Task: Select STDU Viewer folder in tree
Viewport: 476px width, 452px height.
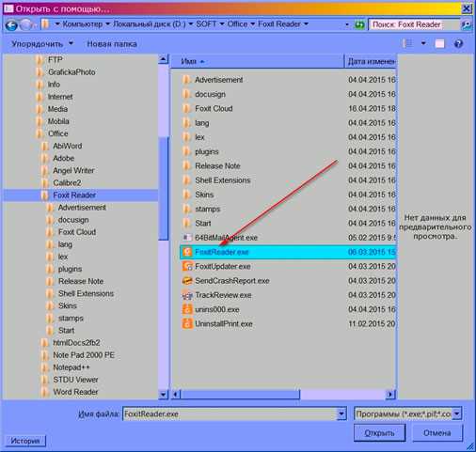Action: [x=75, y=380]
